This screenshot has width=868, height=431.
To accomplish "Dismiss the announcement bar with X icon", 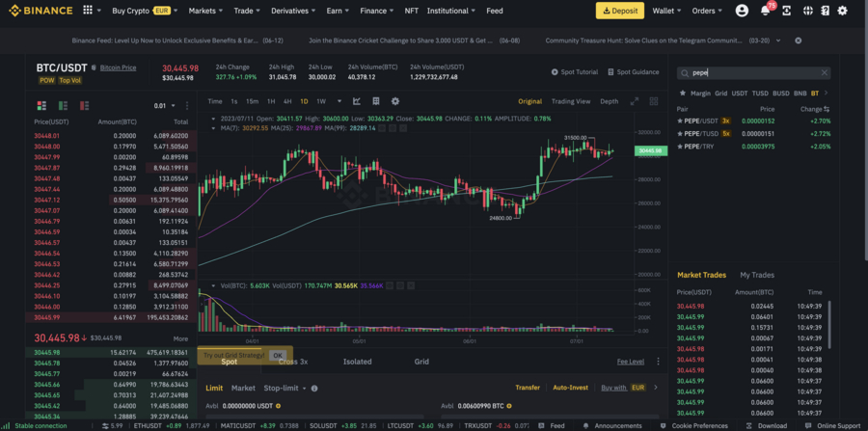I will tap(799, 40).
